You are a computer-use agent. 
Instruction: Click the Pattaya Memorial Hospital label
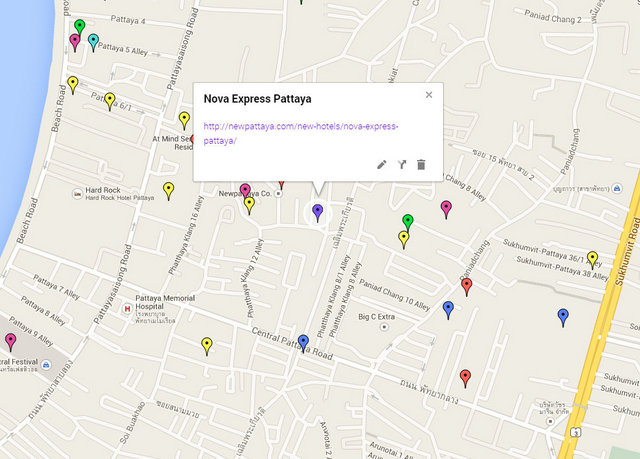pyautogui.click(x=165, y=302)
